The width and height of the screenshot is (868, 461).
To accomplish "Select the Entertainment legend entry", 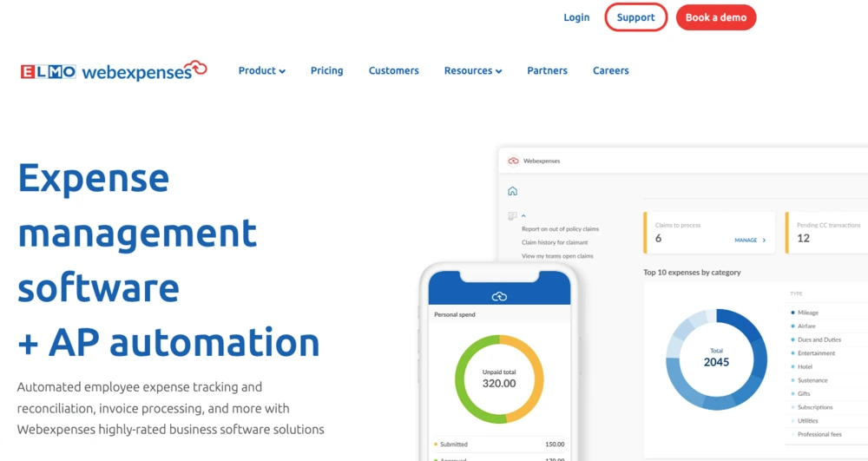I will [x=813, y=353].
